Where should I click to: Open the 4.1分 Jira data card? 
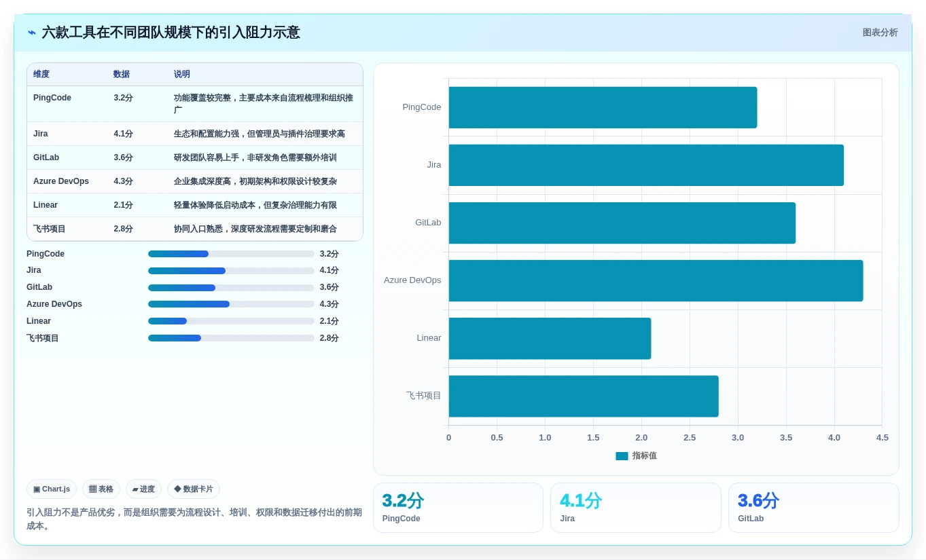click(x=636, y=508)
